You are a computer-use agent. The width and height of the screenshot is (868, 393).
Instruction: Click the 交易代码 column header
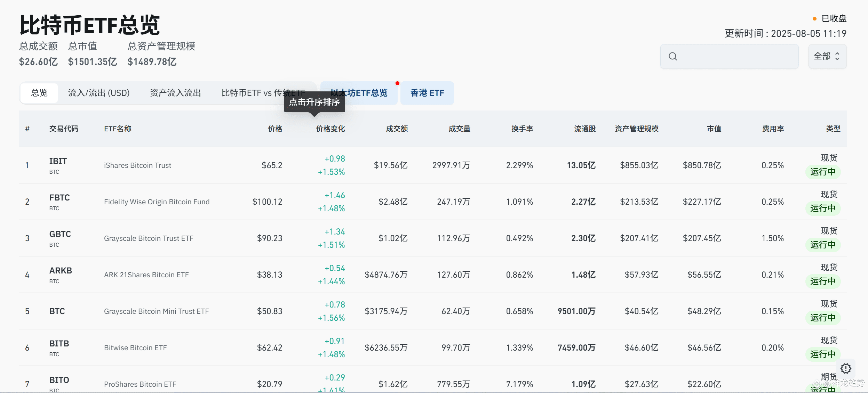pyautogui.click(x=64, y=129)
